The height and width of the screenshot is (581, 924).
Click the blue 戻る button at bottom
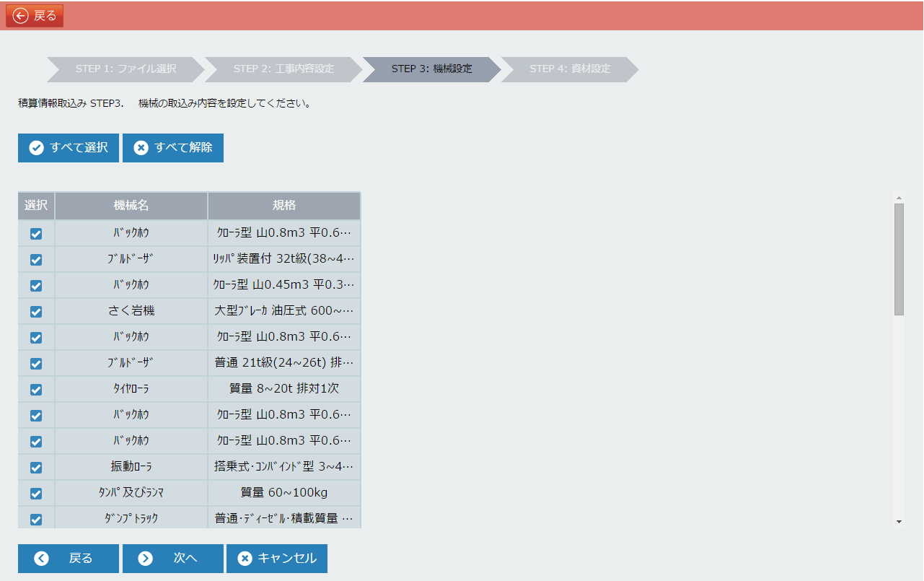click(69, 559)
